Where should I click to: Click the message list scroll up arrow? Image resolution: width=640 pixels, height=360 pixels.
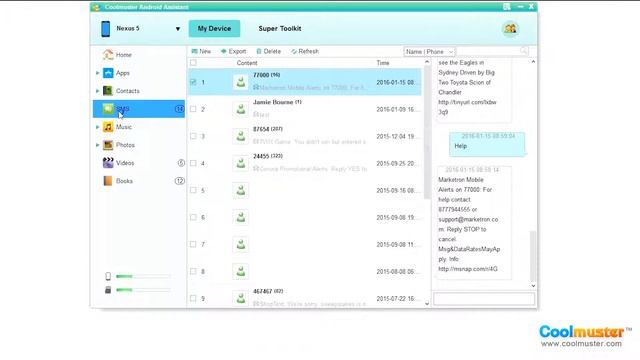tap(427, 62)
